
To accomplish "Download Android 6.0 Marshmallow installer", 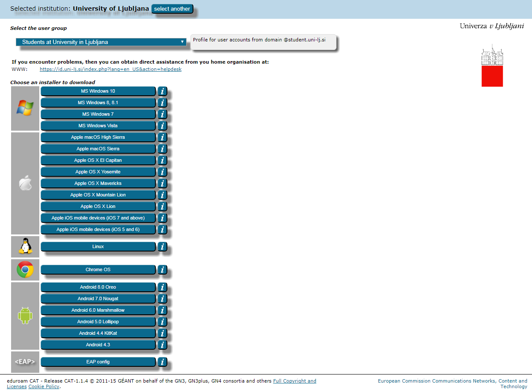I will (x=98, y=310).
